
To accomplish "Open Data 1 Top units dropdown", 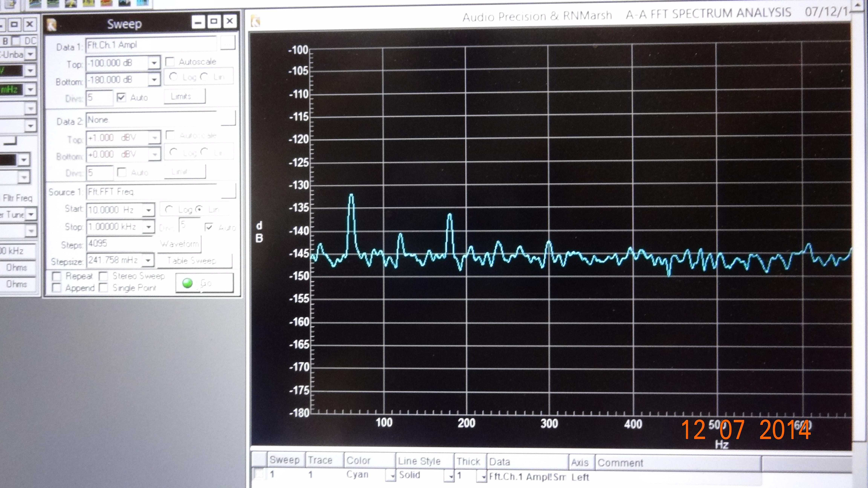I will pyautogui.click(x=154, y=63).
